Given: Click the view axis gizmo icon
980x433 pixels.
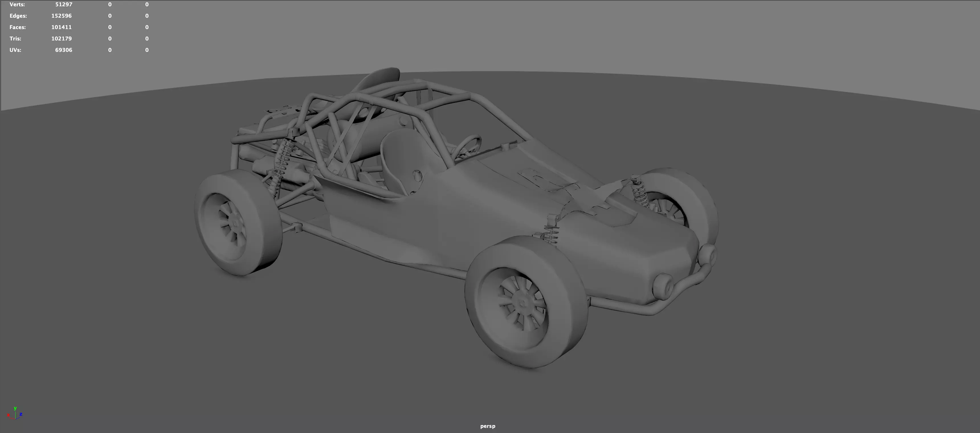Looking at the screenshot, I should (x=15, y=413).
